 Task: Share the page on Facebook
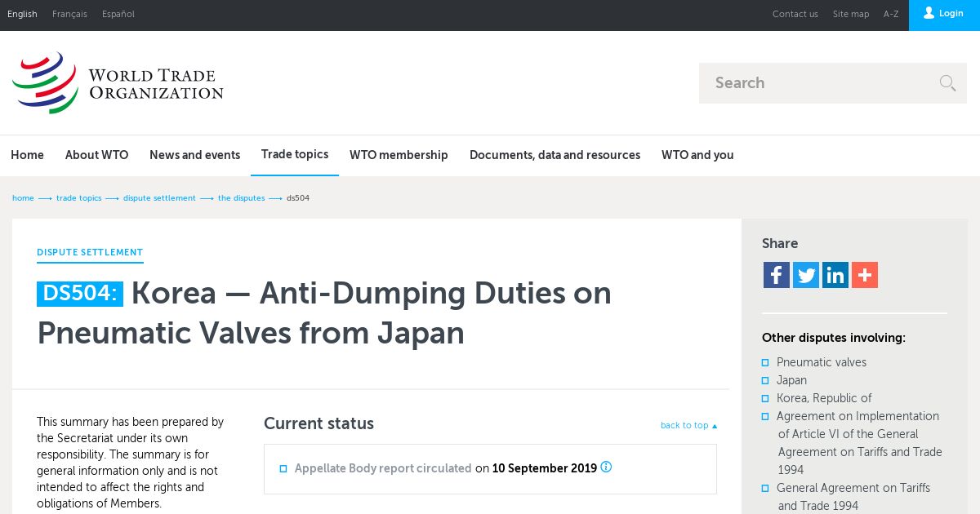777,275
